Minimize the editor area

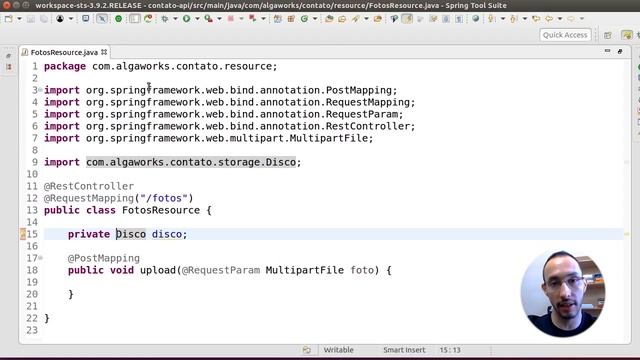click(607, 51)
